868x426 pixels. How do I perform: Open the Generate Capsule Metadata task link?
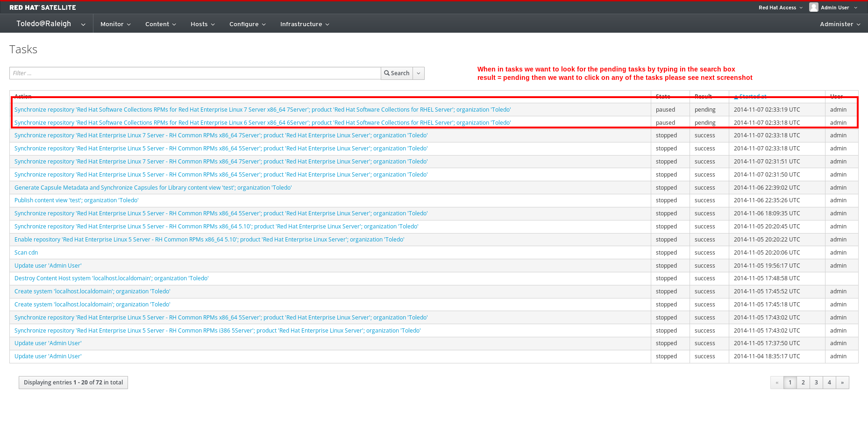[x=153, y=188]
